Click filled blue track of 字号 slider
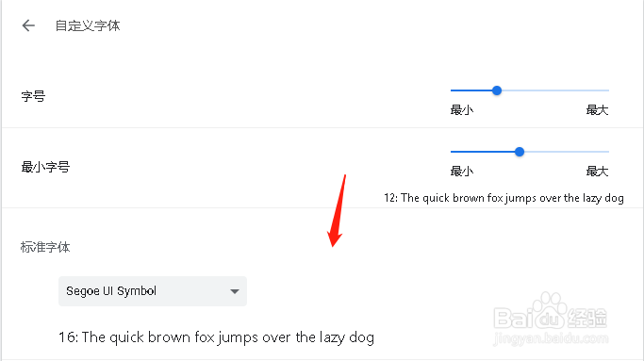Screen dimensions: 644x361 [x=471, y=90]
